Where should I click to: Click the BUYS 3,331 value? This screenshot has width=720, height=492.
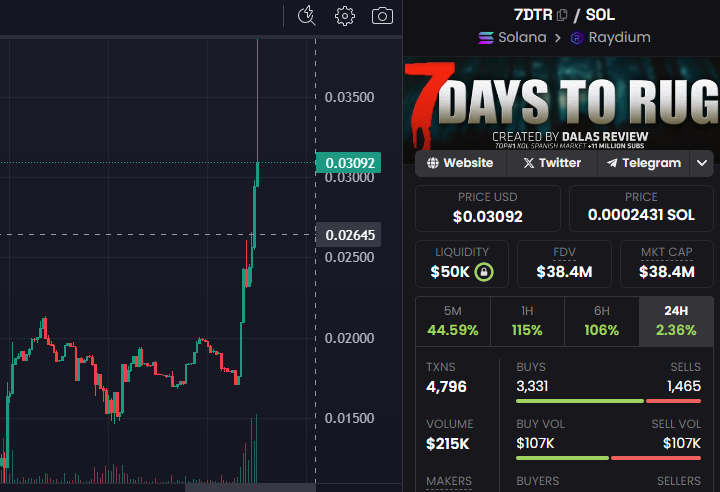[532, 386]
